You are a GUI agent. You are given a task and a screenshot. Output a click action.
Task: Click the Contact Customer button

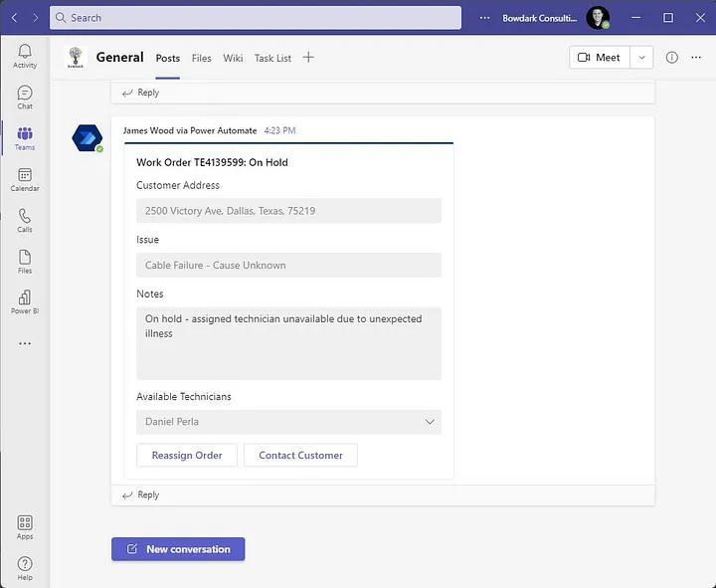coord(300,455)
